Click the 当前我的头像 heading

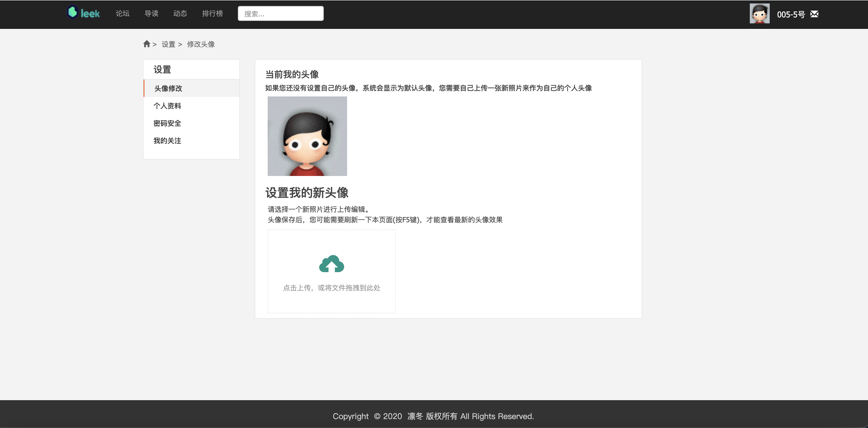(292, 75)
